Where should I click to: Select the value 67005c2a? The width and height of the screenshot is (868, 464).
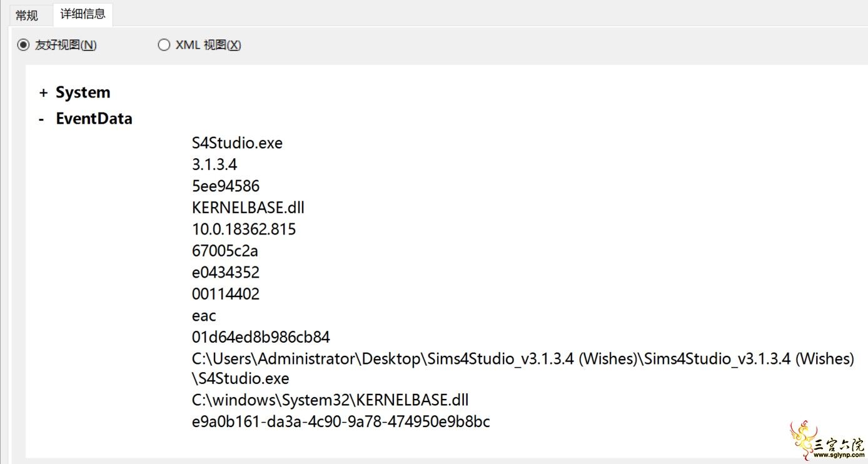pyautogui.click(x=225, y=251)
